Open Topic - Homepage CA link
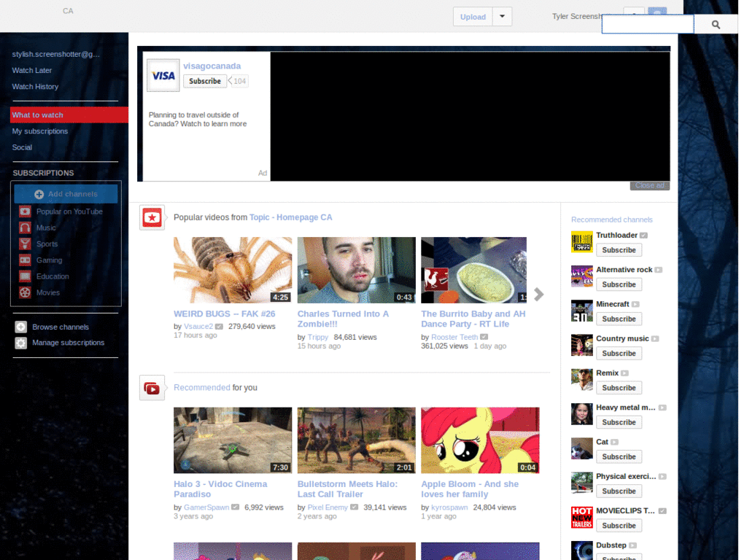747x560 pixels. click(290, 217)
